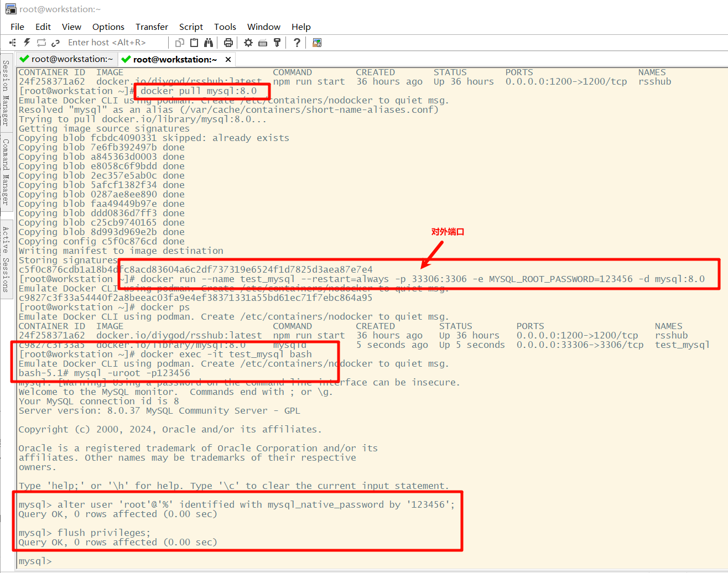Open the Session Manager side panel

pos(6,92)
